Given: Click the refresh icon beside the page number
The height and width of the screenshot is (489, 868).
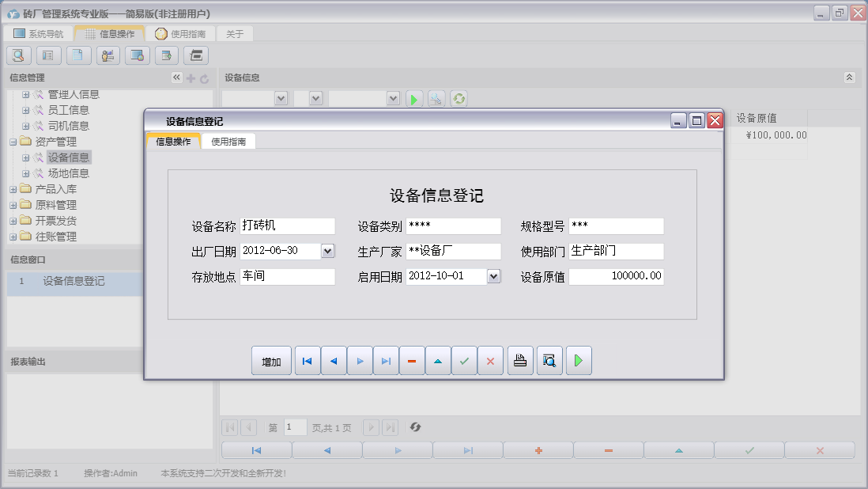Looking at the screenshot, I should (415, 427).
